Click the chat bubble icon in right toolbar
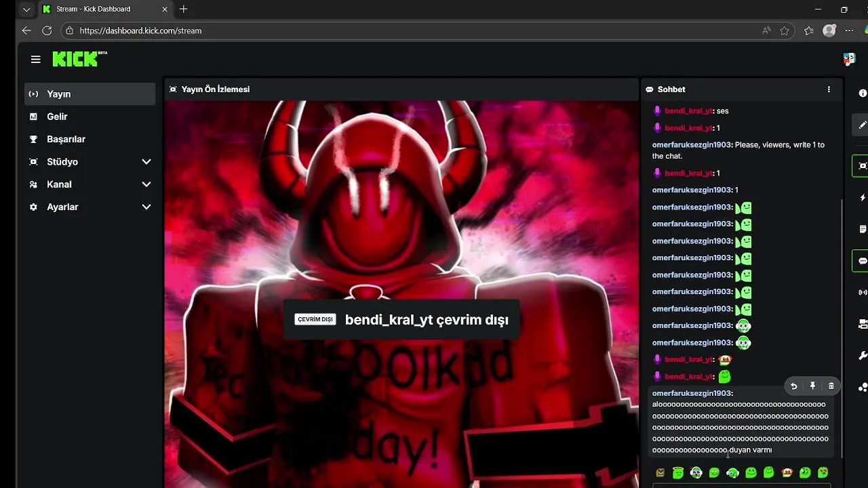Viewport: 868px width, 488px height. (x=863, y=261)
